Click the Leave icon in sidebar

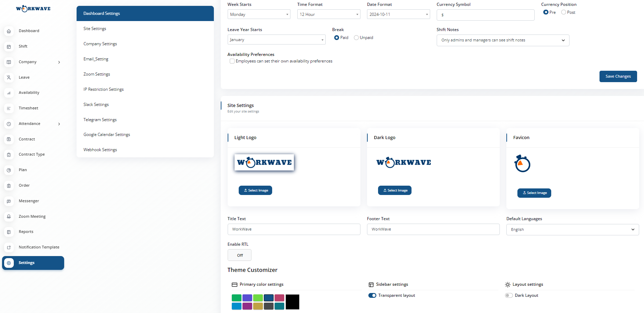(x=9, y=78)
